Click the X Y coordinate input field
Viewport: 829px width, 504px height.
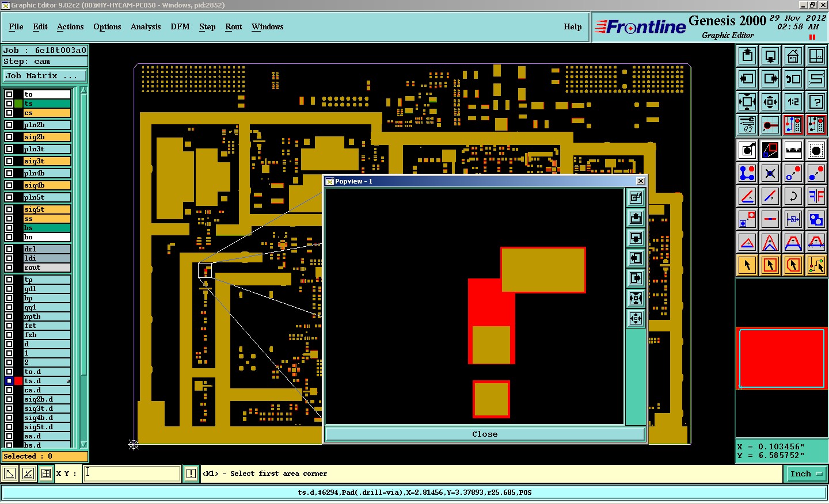[x=132, y=474]
